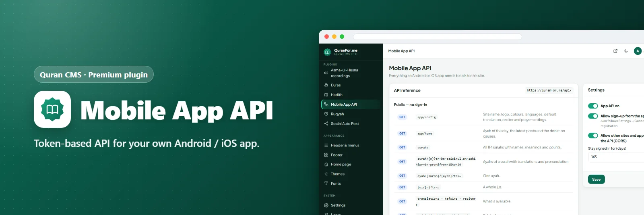Click the Save button

[597, 180]
